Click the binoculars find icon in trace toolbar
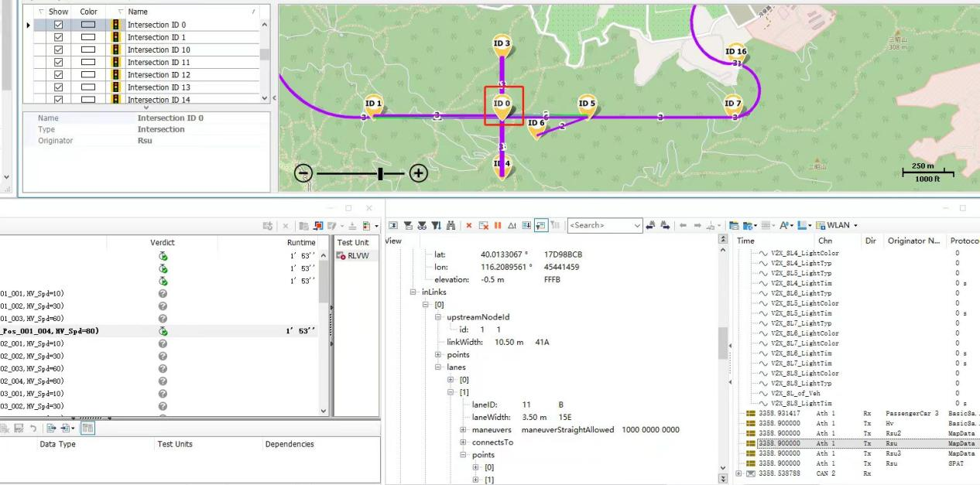Screen dimensions: 980x485 pyautogui.click(x=452, y=225)
